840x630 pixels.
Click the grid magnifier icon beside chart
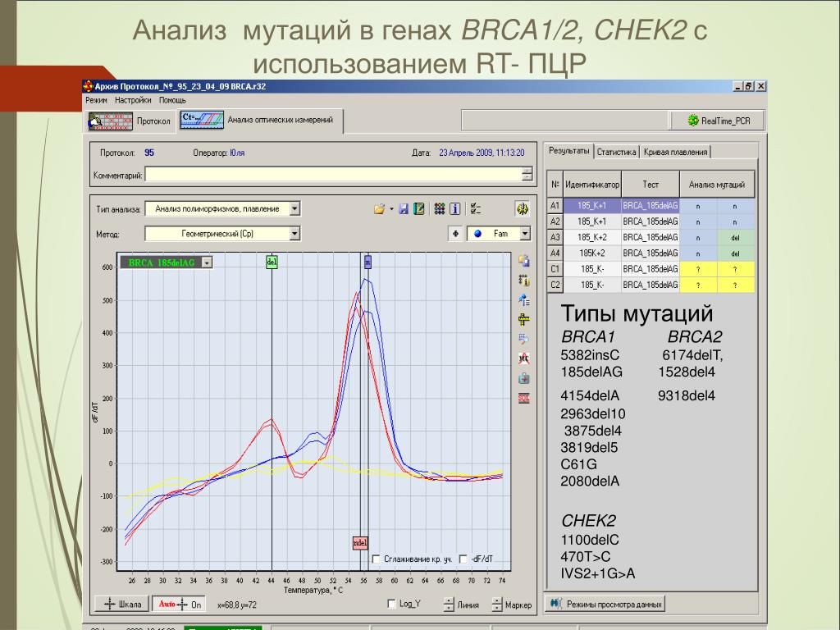click(524, 339)
